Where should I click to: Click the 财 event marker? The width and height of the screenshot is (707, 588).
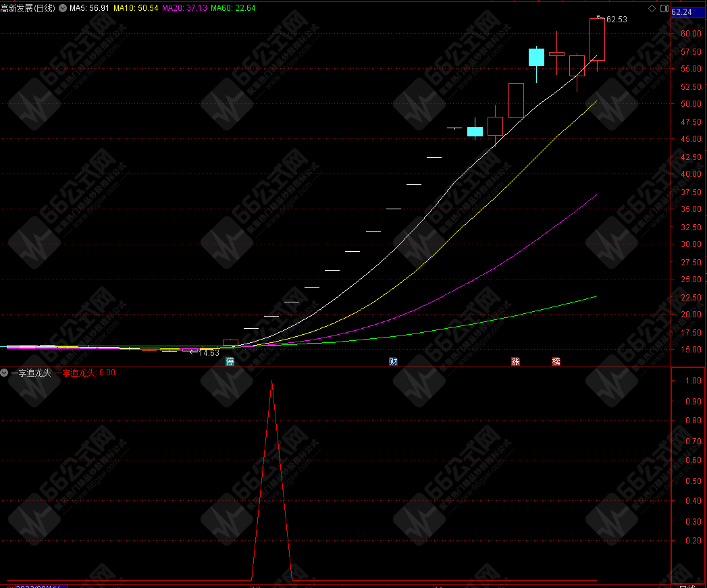393,362
